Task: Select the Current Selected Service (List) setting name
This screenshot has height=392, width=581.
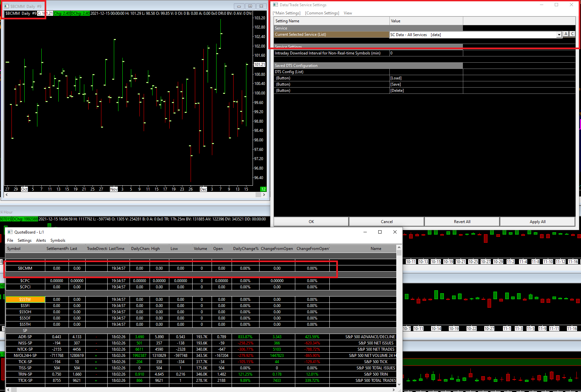Action: [x=332, y=34]
